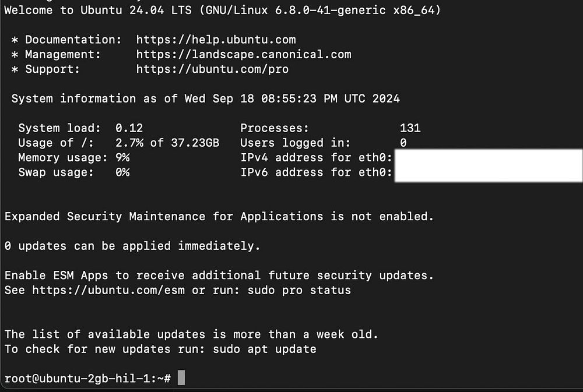Viewport: 583px width, 392px height.
Task: Click the disk usage 2.7% of 37.23GB text
Action: click(x=167, y=143)
